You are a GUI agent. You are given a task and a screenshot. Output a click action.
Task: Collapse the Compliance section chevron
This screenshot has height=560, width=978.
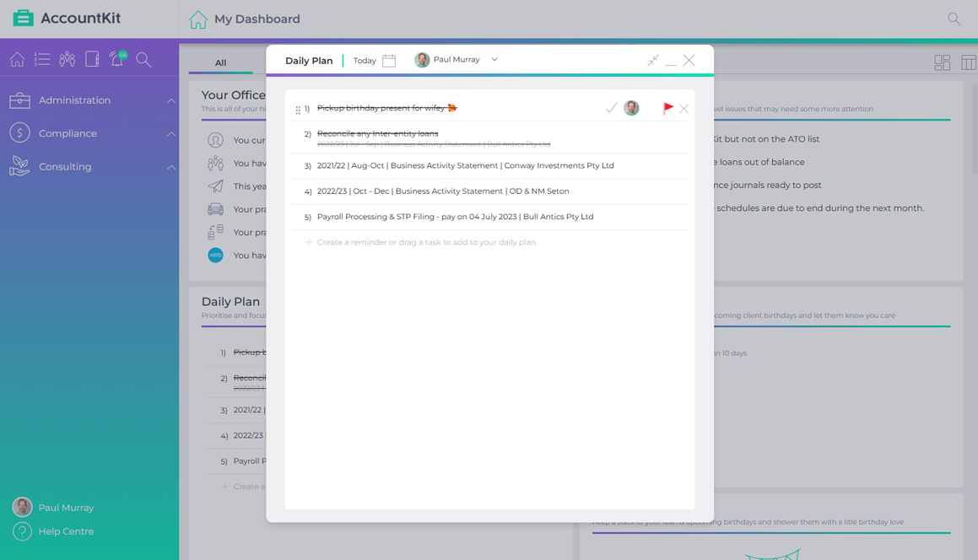click(171, 133)
